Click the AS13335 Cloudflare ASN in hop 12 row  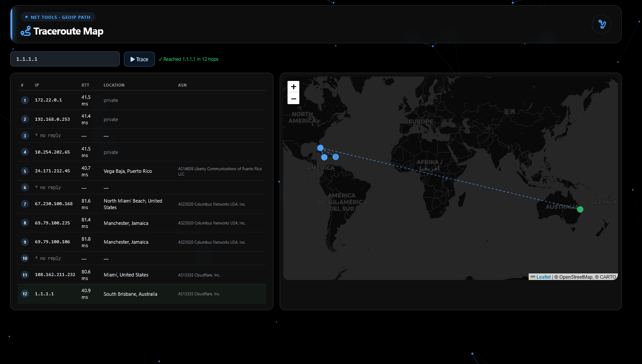click(x=199, y=294)
